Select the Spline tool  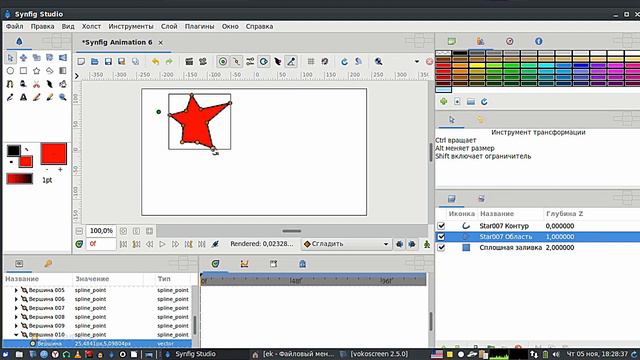pyautogui.click(x=10, y=84)
